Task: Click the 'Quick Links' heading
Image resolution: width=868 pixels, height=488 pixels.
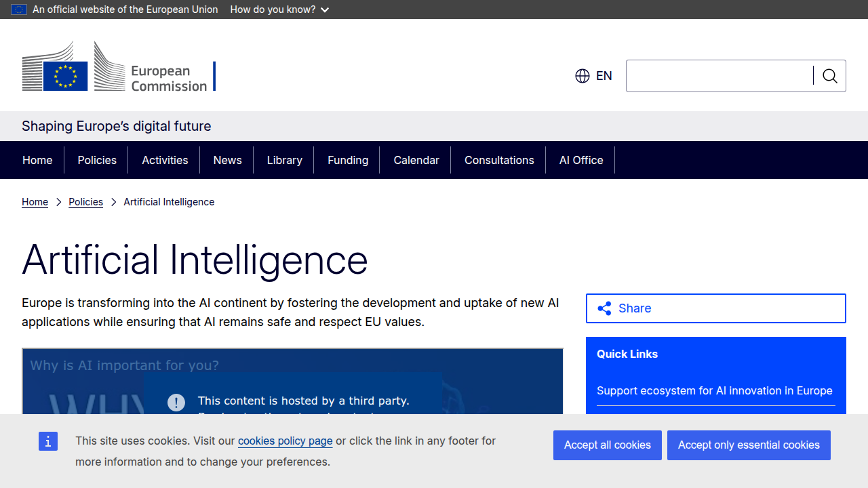Action: (x=627, y=354)
